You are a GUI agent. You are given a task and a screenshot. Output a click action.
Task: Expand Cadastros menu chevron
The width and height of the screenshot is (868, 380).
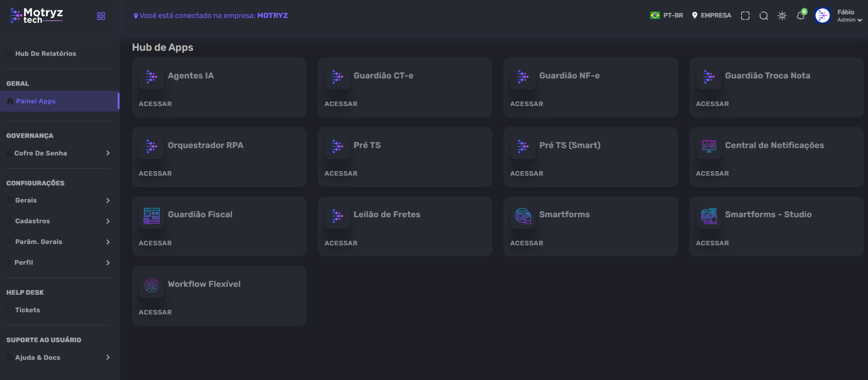click(108, 221)
